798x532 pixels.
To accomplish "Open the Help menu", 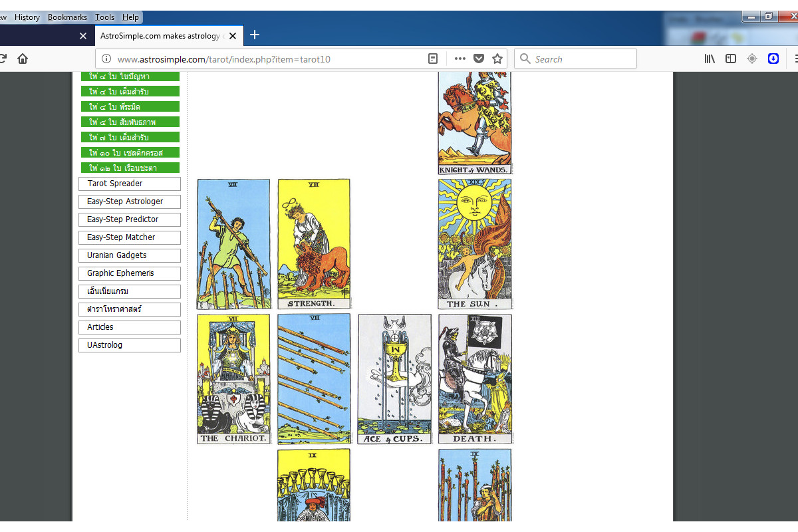I will [130, 17].
